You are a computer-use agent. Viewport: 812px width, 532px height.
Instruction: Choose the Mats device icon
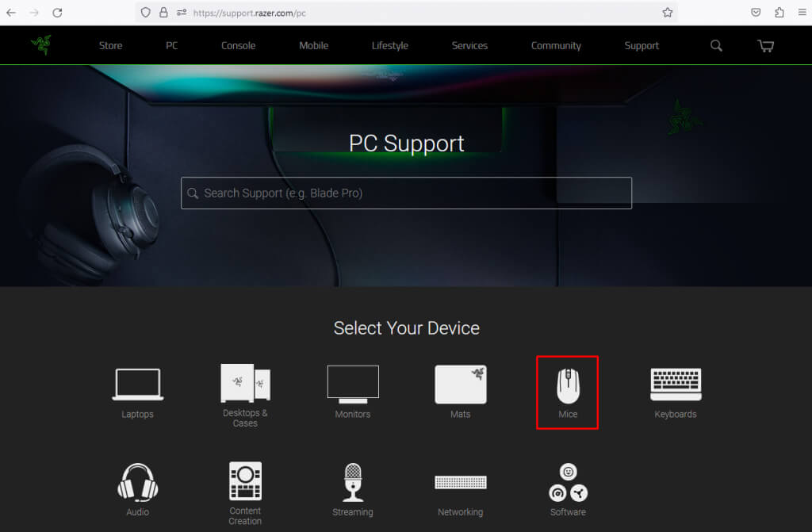tap(461, 385)
